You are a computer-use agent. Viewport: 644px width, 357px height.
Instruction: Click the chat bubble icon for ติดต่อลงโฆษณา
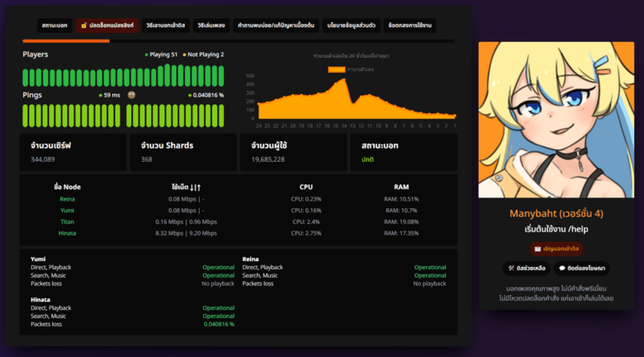click(x=562, y=269)
